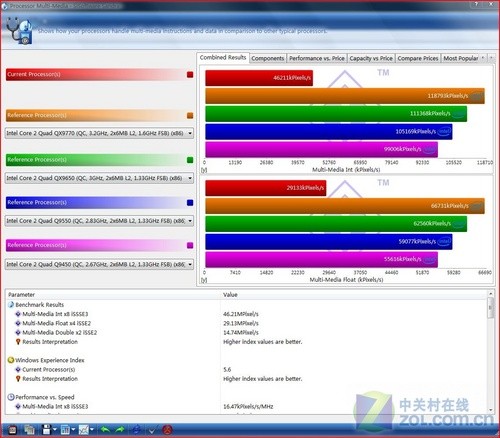This screenshot has width=500, height=438.
Task: Click the checkmark accept icon in toolbar
Action: click(152, 430)
